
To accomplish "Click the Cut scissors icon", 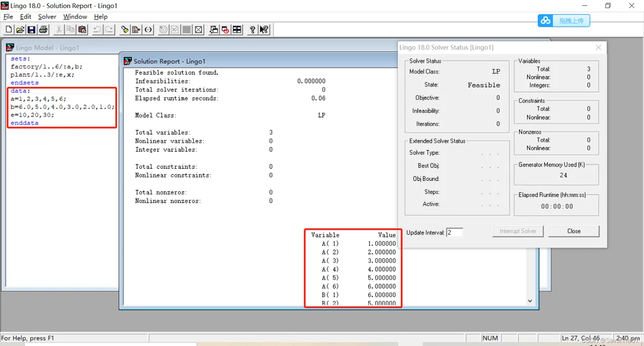I will coord(59,30).
